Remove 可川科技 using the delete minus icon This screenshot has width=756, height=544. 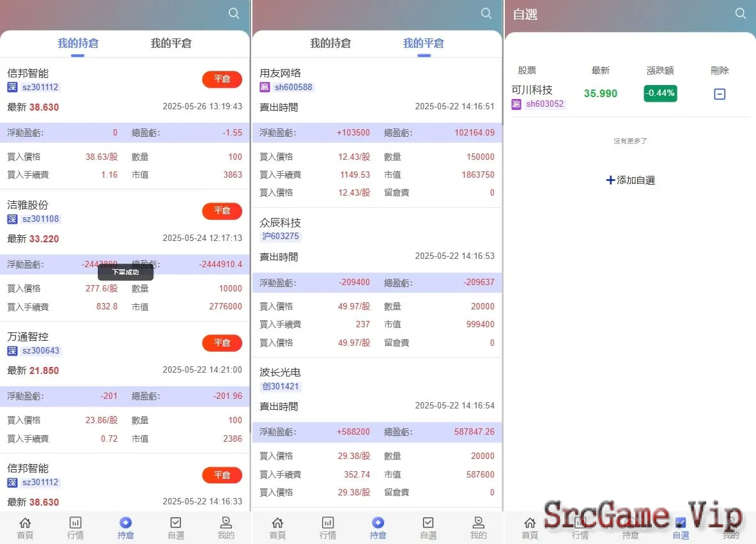pos(720,94)
